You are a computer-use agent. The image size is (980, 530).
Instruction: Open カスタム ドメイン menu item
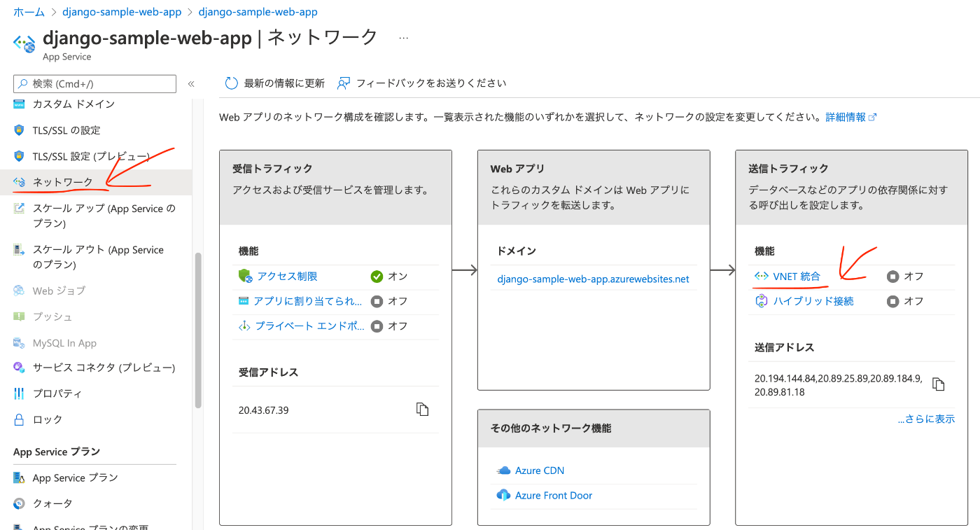click(x=73, y=104)
